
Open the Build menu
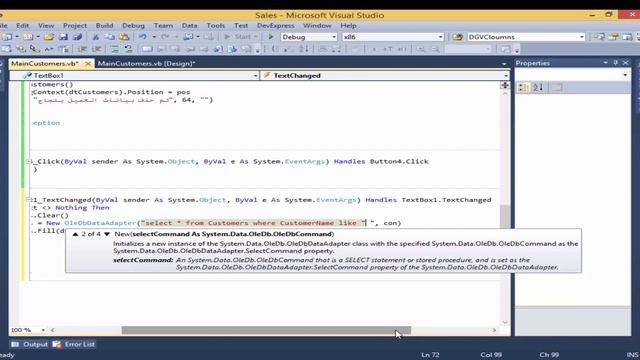[104, 25]
